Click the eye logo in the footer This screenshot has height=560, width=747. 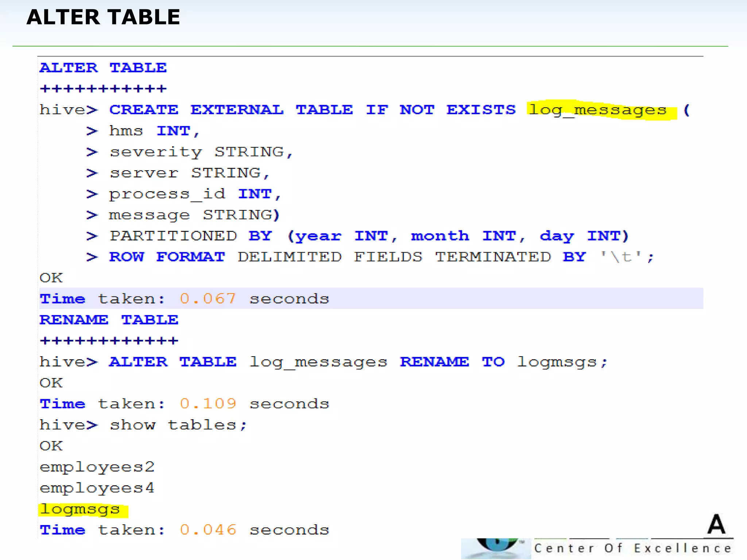496,548
